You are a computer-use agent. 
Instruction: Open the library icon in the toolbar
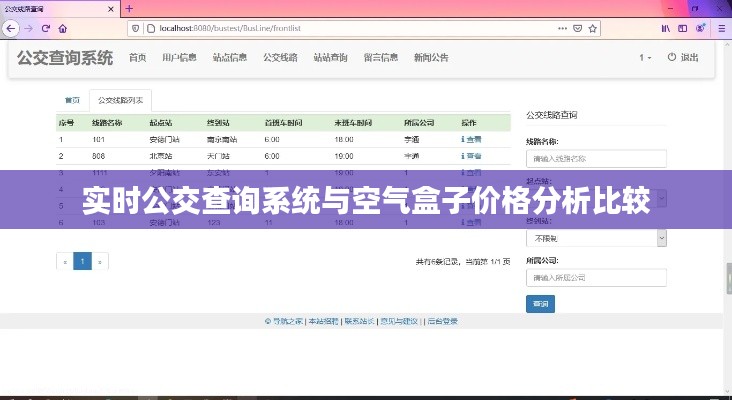(666, 29)
